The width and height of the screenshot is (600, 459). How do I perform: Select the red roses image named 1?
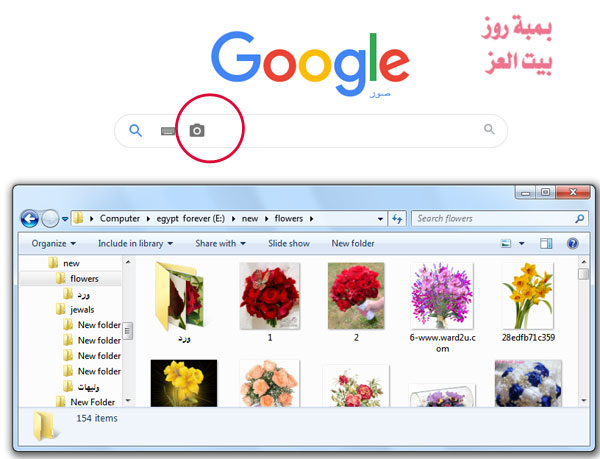point(270,296)
